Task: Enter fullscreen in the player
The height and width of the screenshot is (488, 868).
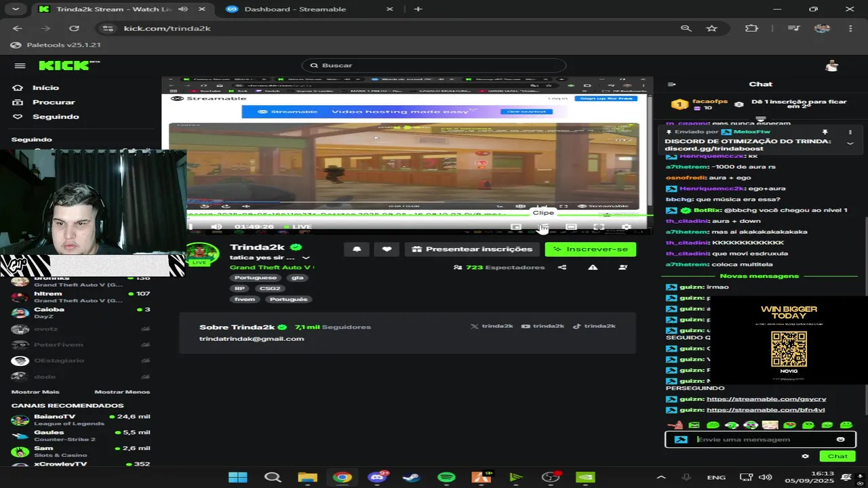Action: click(x=599, y=227)
